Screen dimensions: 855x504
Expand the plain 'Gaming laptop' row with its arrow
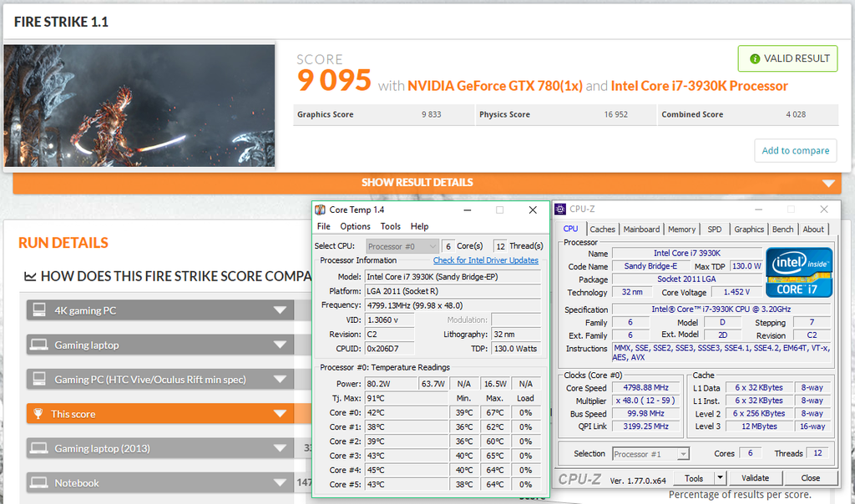click(281, 345)
